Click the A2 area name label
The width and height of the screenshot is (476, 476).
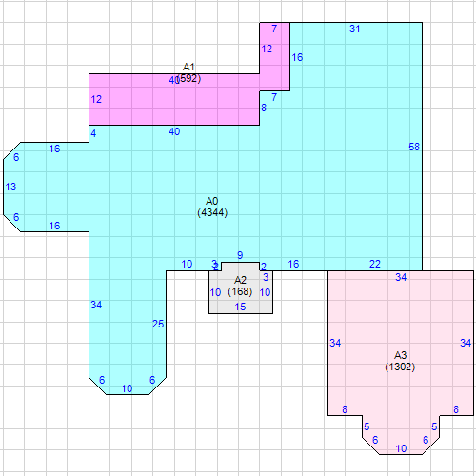point(240,280)
